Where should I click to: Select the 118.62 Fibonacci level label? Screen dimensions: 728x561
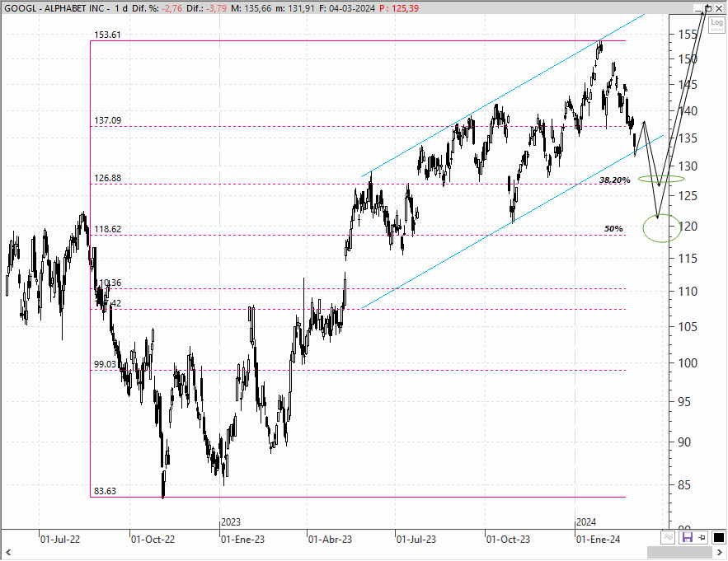[107, 229]
